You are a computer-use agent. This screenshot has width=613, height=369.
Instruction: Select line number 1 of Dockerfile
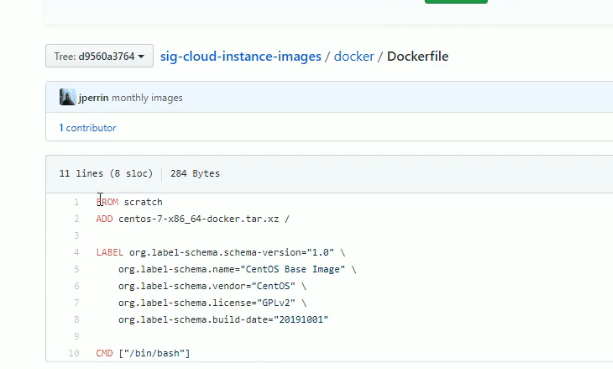click(x=76, y=202)
